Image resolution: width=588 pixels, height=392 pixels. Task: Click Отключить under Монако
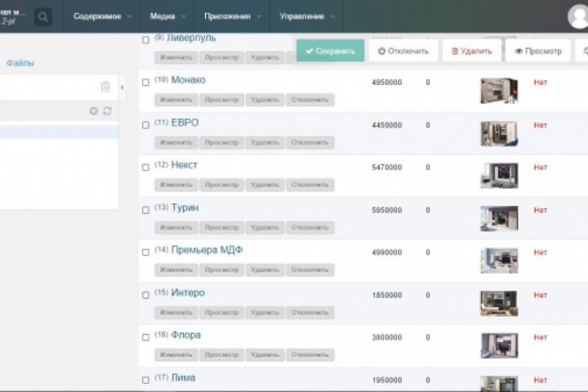pyautogui.click(x=310, y=100)
